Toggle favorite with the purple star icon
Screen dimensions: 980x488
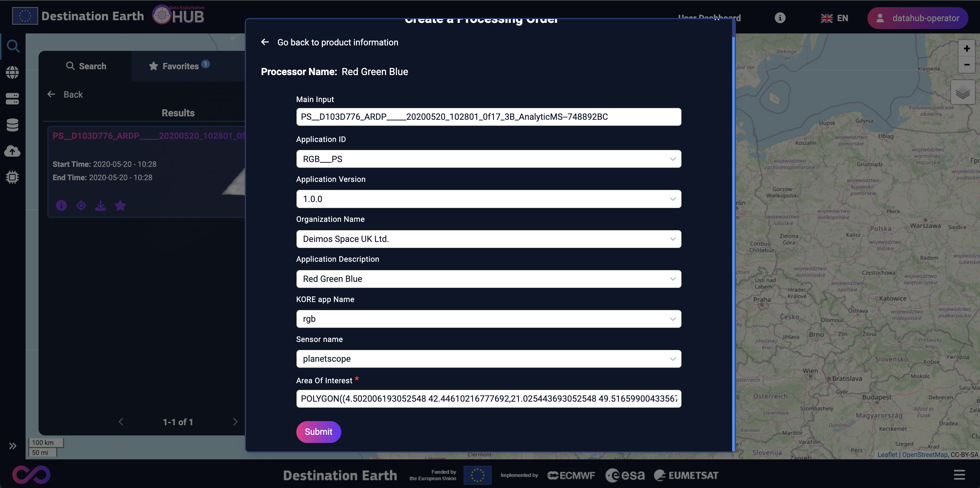coord(120,205)
